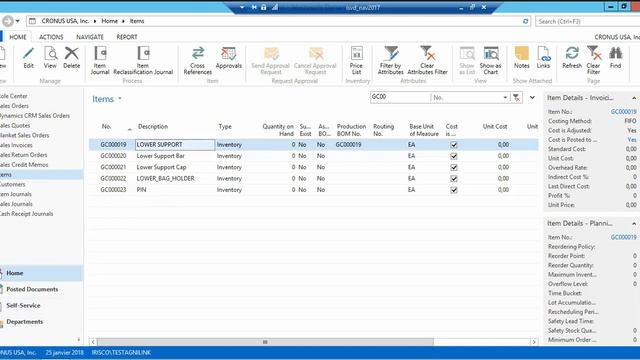Click the Clear Filter icon
Screen dimensions: 640x360
(594, 53)
